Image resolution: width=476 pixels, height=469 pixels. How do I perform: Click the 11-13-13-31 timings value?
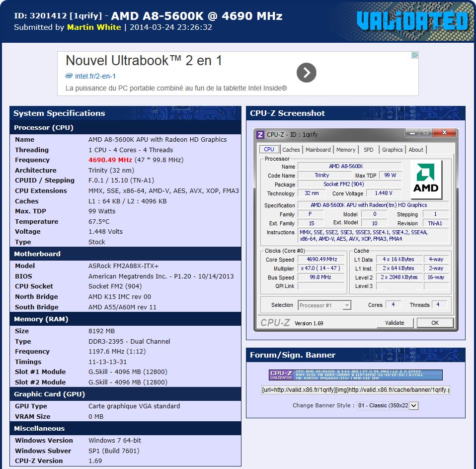[107, 362]
